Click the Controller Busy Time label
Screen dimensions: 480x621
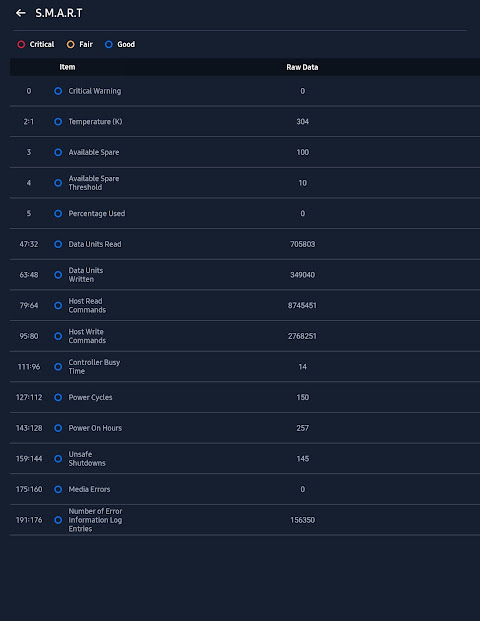point(94,366)
